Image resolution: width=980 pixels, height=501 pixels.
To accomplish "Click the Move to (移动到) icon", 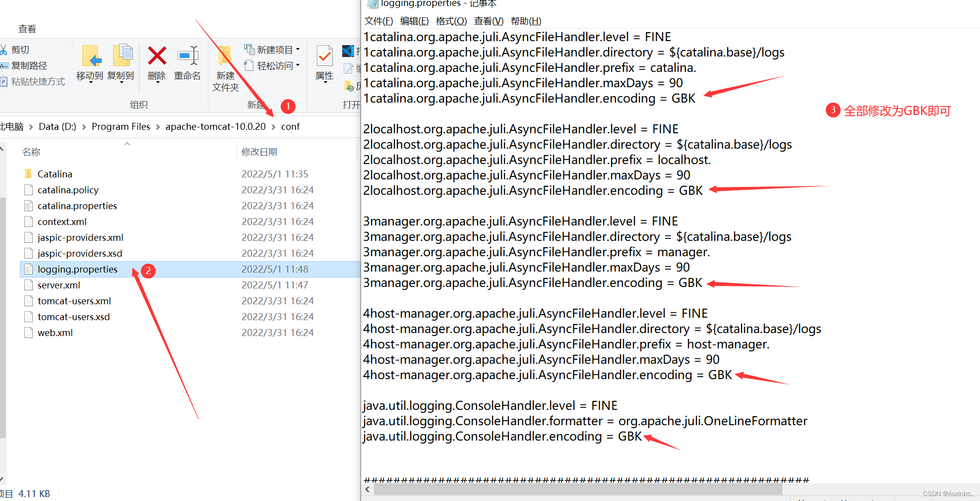I will (x=91, y=56).
